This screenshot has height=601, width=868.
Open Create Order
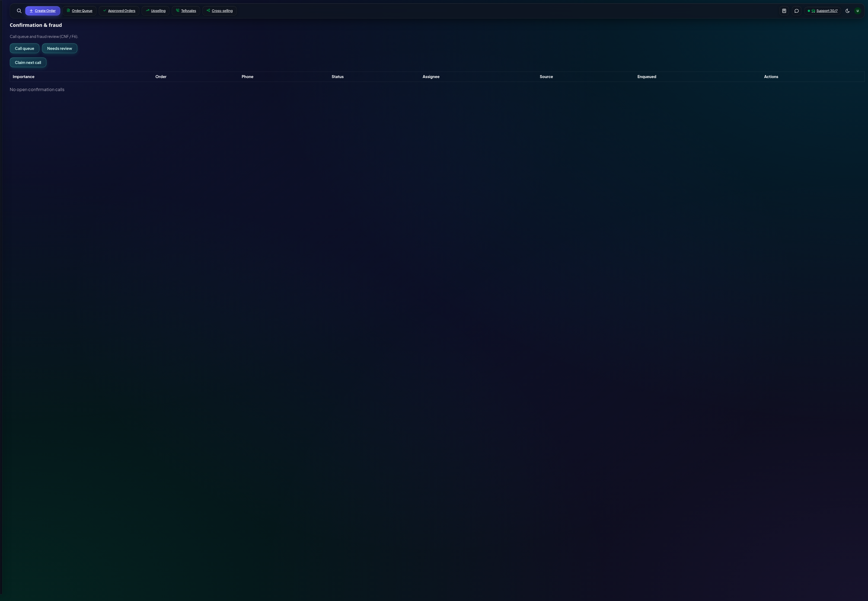(43, 11)
